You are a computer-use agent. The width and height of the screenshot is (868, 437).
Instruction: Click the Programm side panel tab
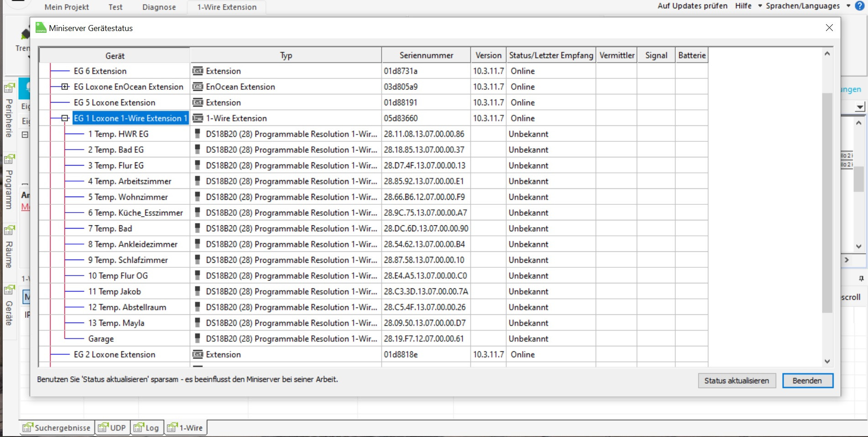9,182
